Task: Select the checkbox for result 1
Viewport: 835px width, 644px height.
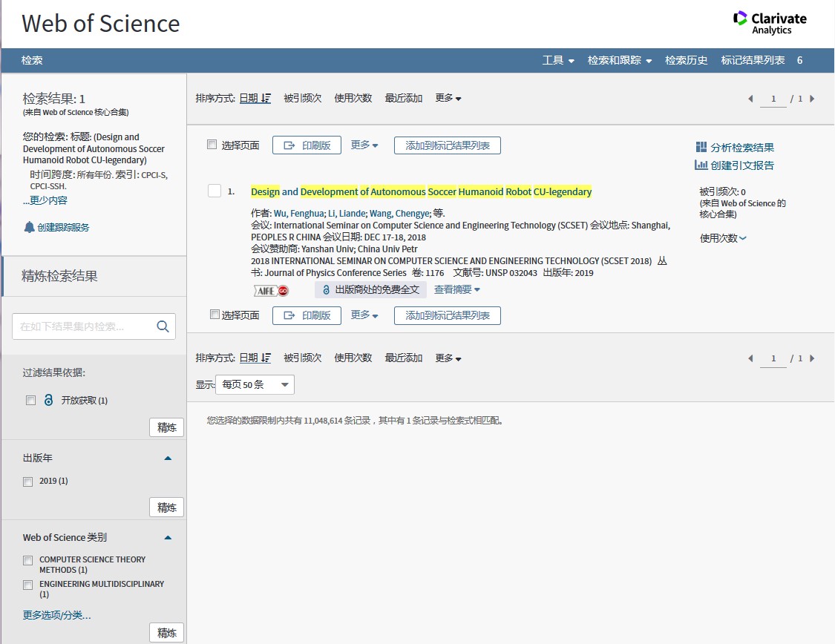Action: pyautogui.click(x=215, y=191)
